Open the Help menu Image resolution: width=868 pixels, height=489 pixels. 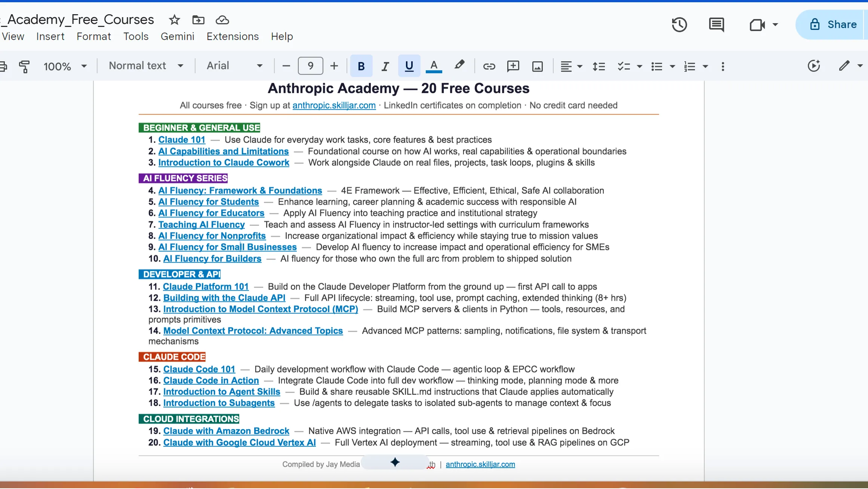click(x=282, y=36)
